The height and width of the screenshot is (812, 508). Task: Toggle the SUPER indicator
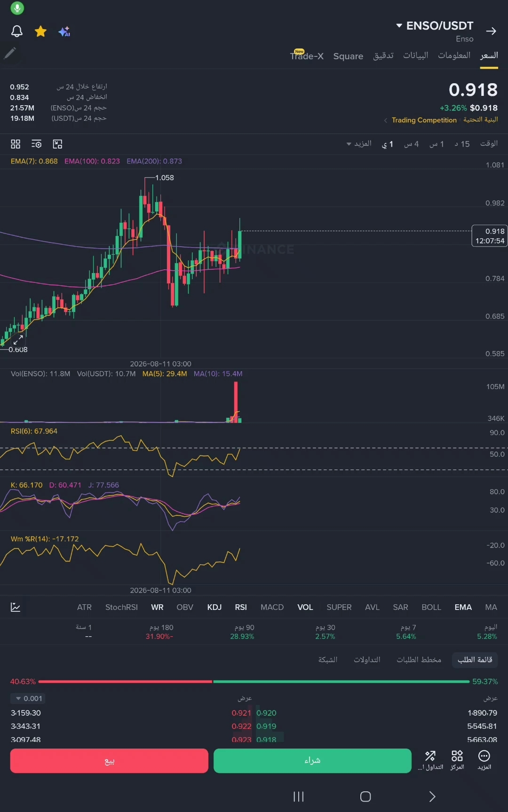pyautogui.click(x=339, y=607)
